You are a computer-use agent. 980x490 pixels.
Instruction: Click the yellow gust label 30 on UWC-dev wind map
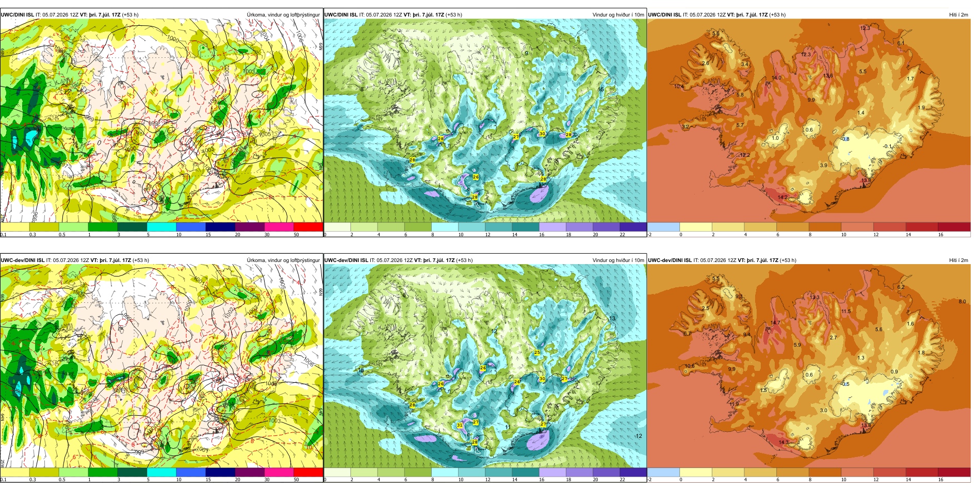pyautogui.click(x=542, y=379)
